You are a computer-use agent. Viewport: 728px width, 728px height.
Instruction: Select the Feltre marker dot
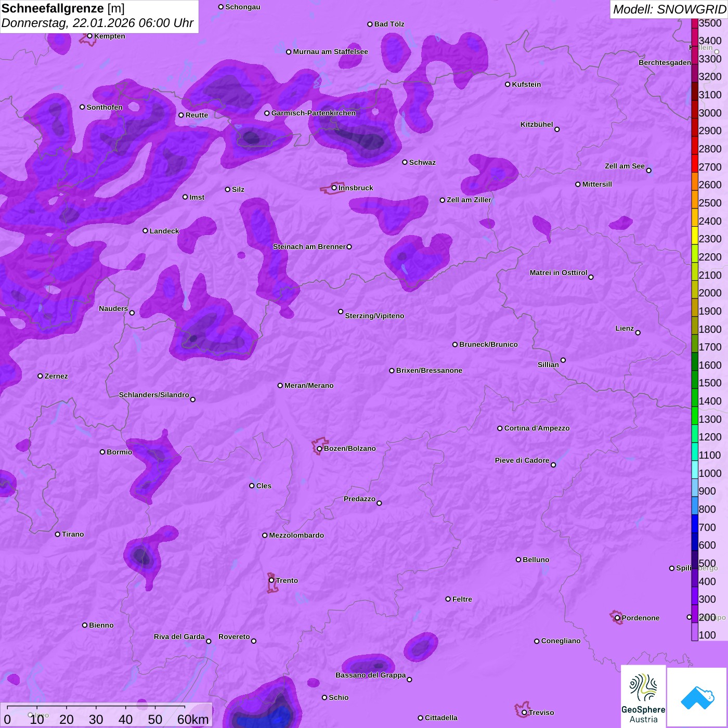[x=448, y=599]
